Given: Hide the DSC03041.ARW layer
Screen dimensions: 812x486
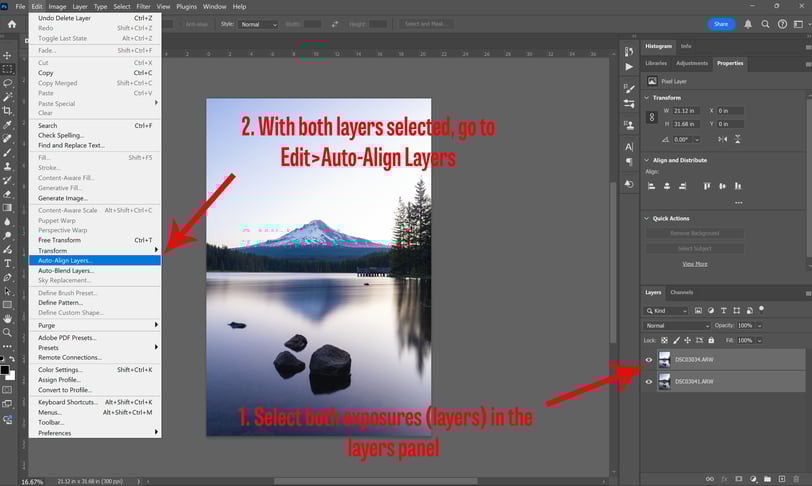Looking at the screenshot, I should (648, 381).
